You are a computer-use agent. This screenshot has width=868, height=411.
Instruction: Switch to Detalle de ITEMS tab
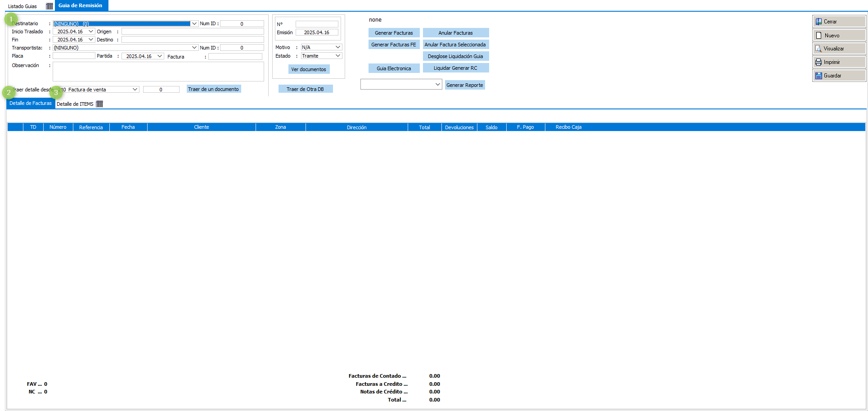tap(75, 104)
